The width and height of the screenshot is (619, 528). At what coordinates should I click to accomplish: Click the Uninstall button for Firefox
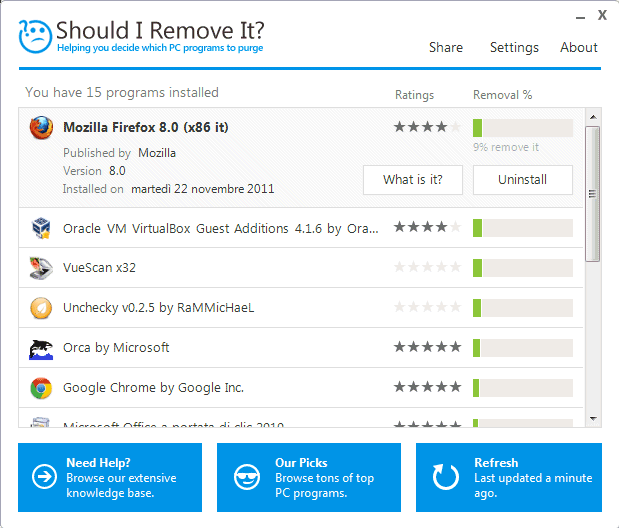523,180
